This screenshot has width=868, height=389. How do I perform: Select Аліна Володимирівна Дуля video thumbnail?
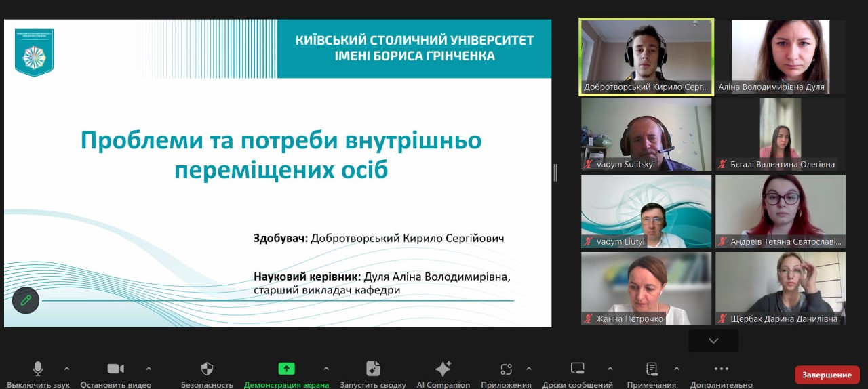click(781, 57)
